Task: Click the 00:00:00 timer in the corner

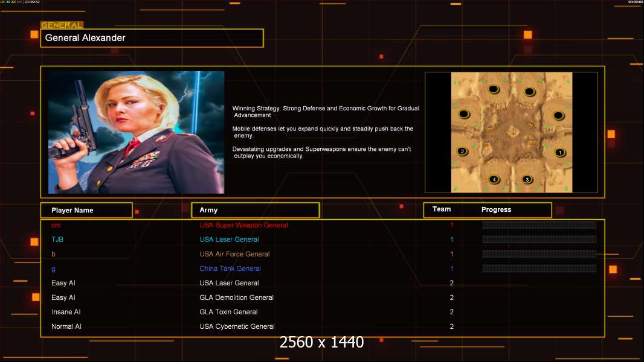Action: click(x=635, y=2)
